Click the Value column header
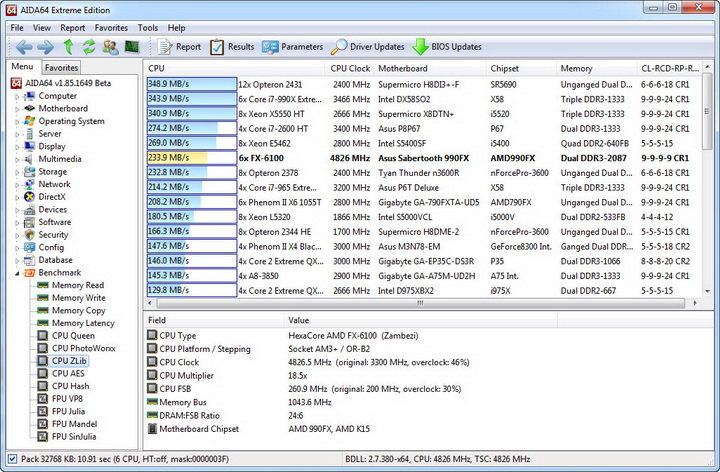 pos(421,320)
